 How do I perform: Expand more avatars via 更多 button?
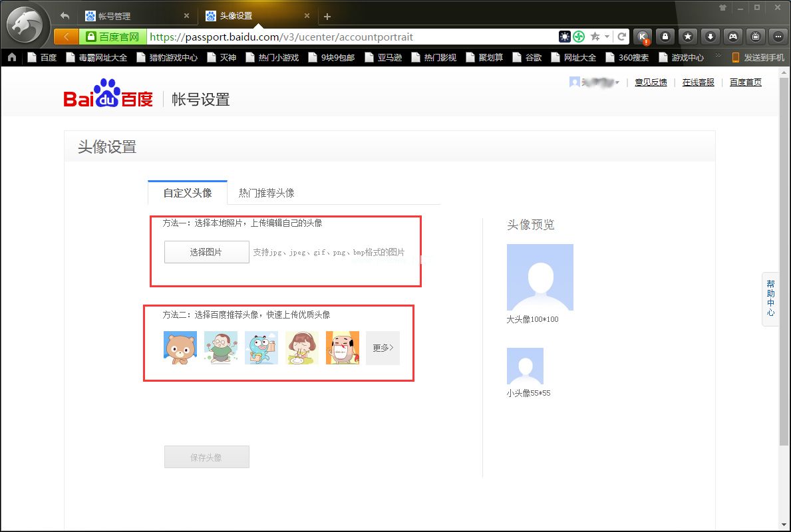[382, 347]
